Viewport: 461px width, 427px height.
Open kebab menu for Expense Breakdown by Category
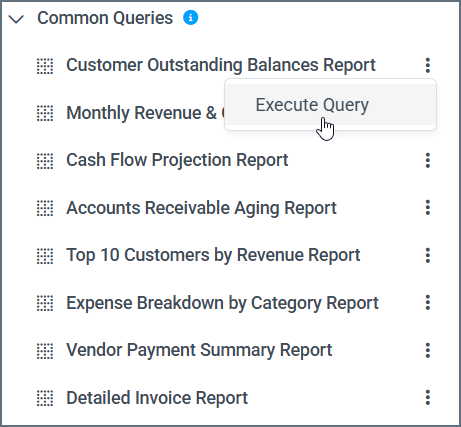pyautogui.click(x=428, y=303)
